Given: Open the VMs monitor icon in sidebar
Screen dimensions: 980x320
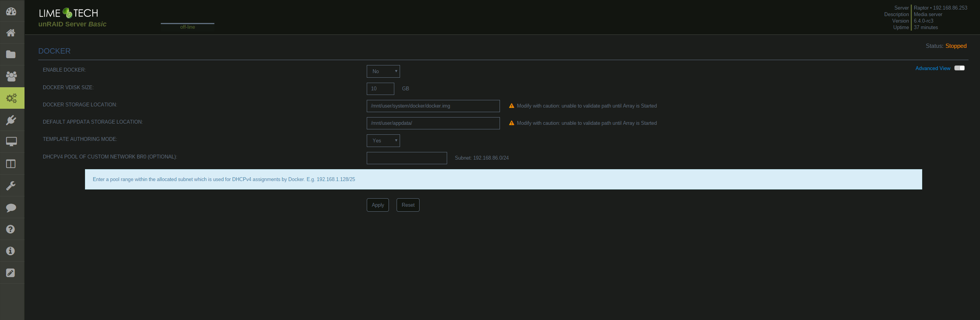Looking at the screenshot, I should (x=11, y=142).
